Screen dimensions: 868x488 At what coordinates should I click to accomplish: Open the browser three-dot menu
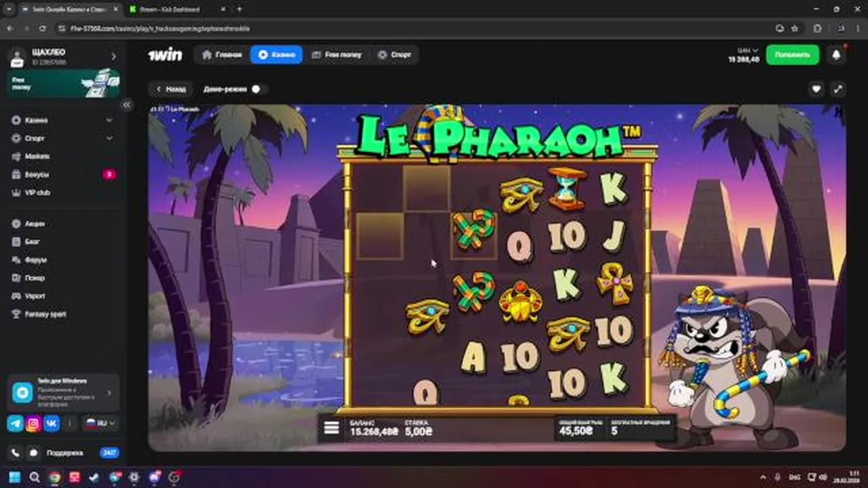pos(856,28)
